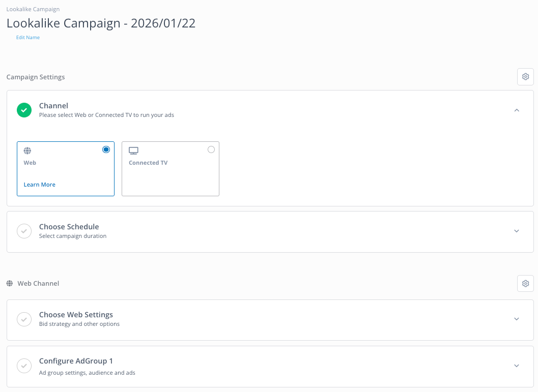This screenshot has height=392, width=538.
Task: Click the Choose Schedule status check icon
Action: [x=24, y=231]
